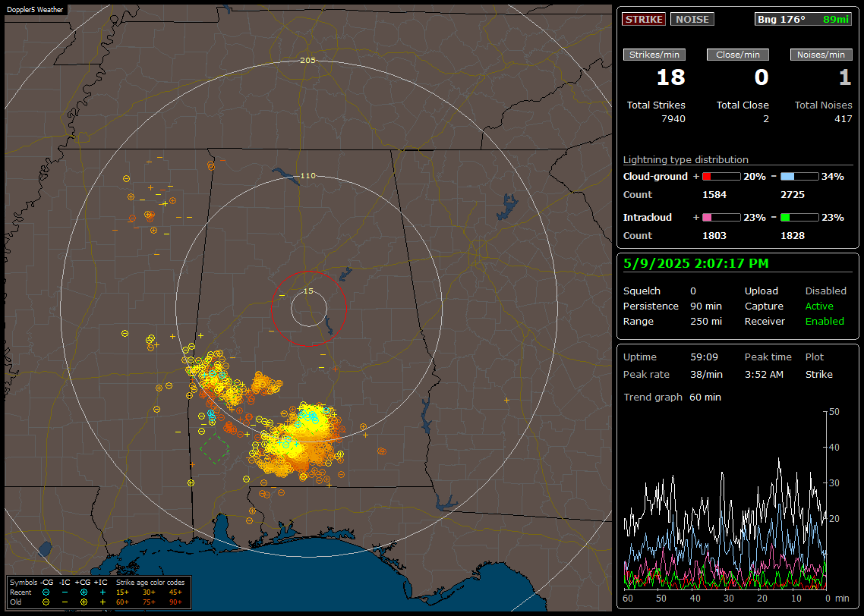Viewport: 864px width, 616px height.
Task: Click the Lightning type distribution heading
Action: [686, 159]
